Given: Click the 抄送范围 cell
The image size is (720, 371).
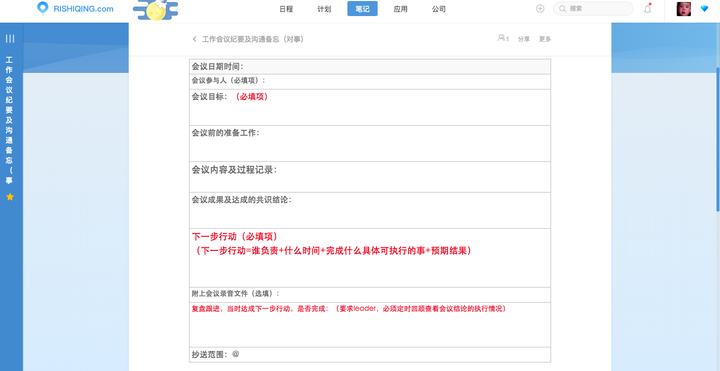Looking at the screenshot, I should click(x=370, y=354).
